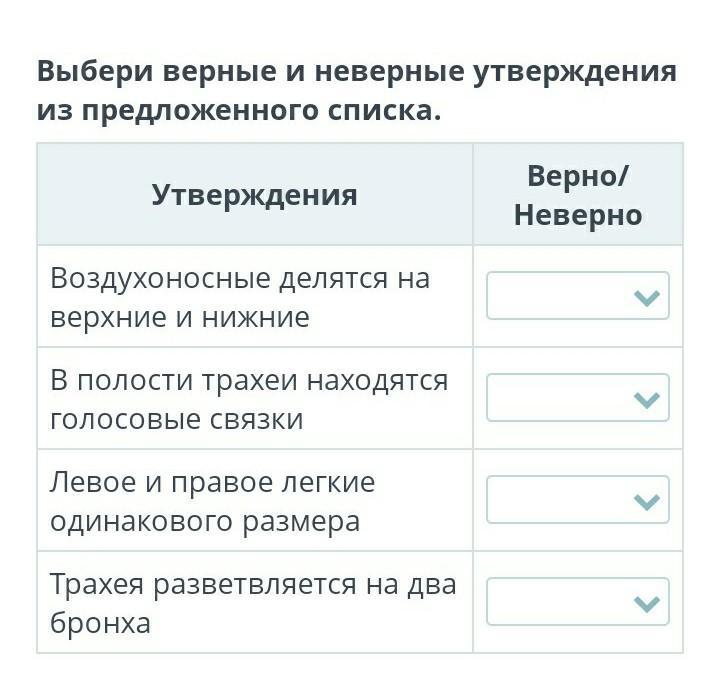Click statement text 'Воздухоносные делятся на'

tap(240, 277)
